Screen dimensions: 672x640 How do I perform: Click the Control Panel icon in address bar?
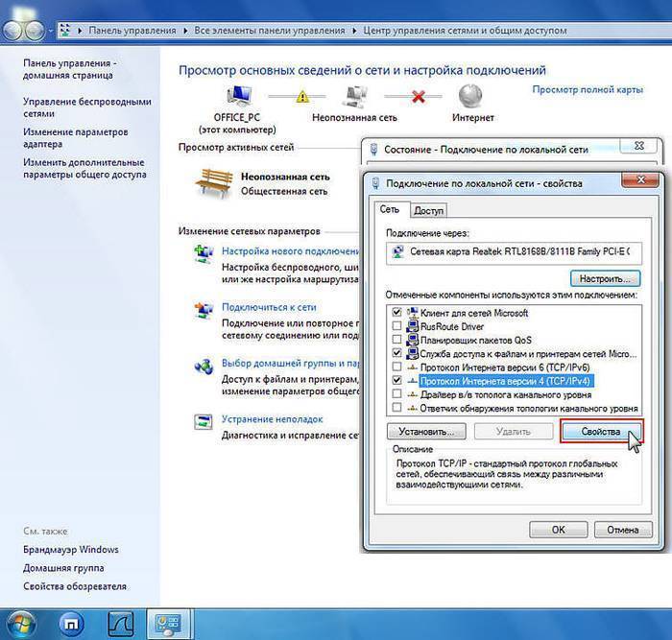pos(65,31)
